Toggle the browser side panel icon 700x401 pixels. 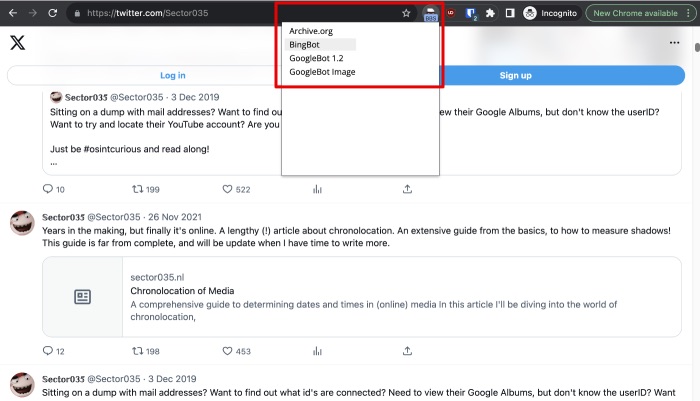tap(510, 13)
